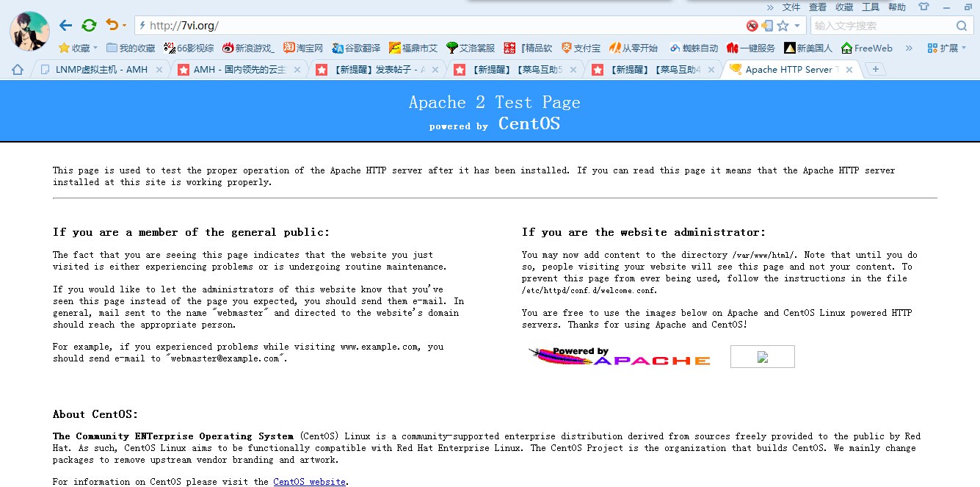Expand the 扩展 extensions dropdown

click(948, 48)
